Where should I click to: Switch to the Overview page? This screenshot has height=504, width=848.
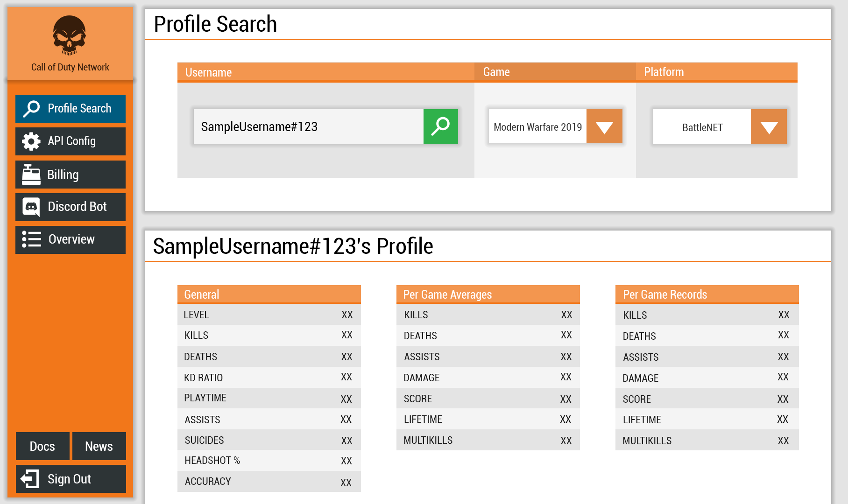(71, 240)
